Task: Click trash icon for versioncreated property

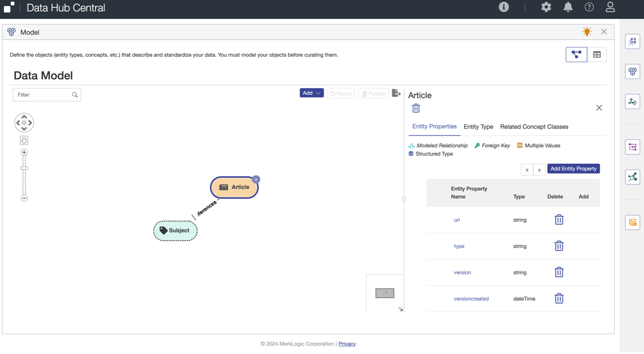Action: 559,299
